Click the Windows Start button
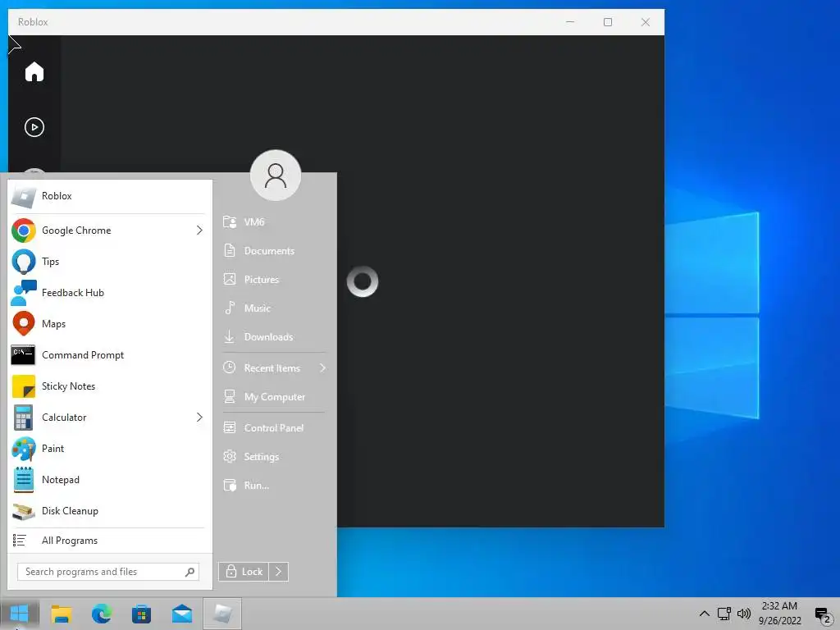The width and height of the screenshot is (840, 630). (20, 614)
